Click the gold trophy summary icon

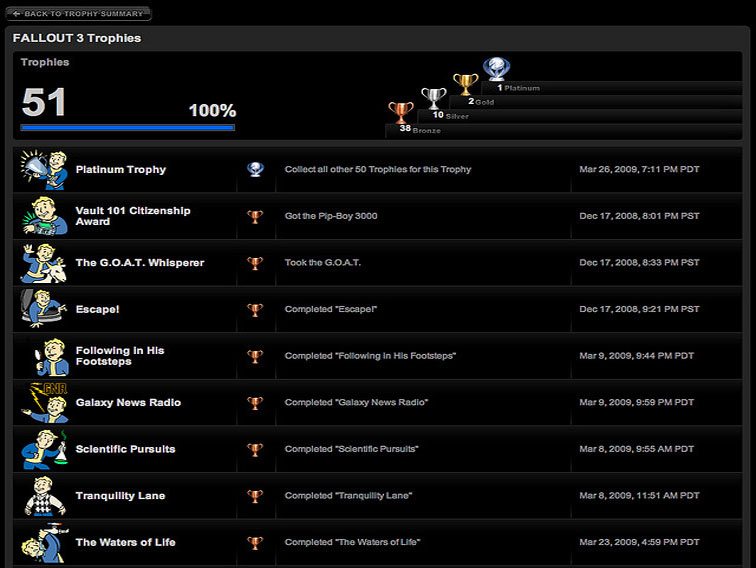pos(465,84)
